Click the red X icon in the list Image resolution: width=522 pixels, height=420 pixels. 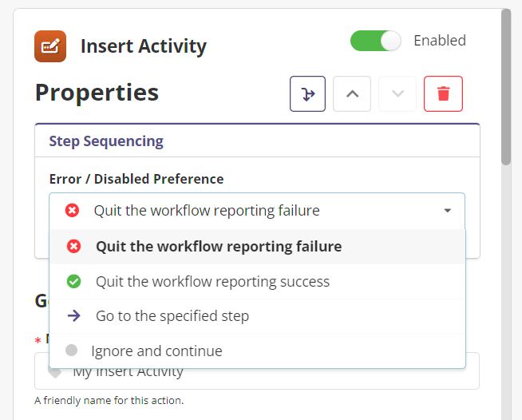point(74,247)
